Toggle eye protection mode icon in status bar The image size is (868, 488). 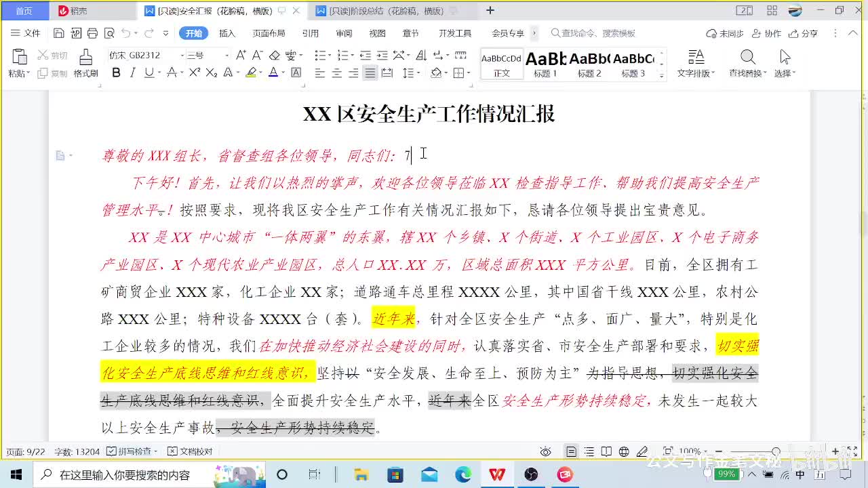pos(545,451)
